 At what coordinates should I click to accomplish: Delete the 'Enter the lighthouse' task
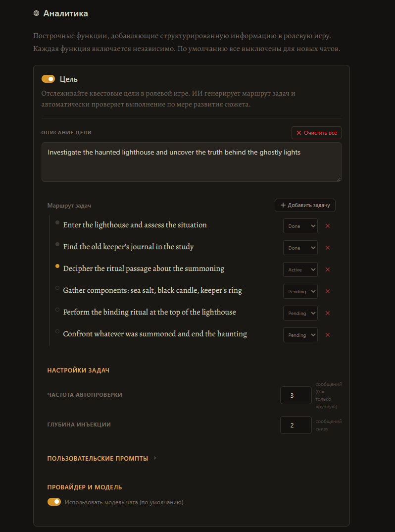point(328,226)
